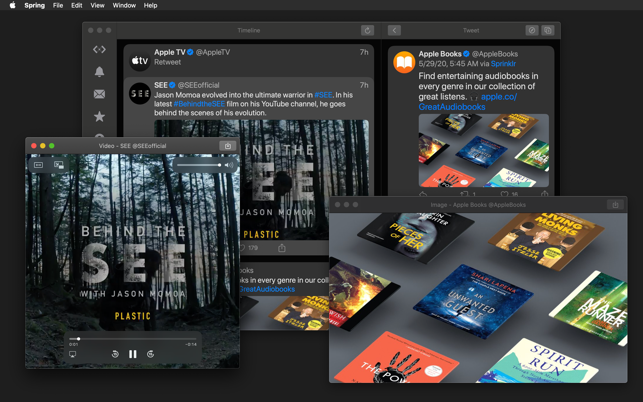Open the File menu
643x402 pixels.
tap(58, 5)
